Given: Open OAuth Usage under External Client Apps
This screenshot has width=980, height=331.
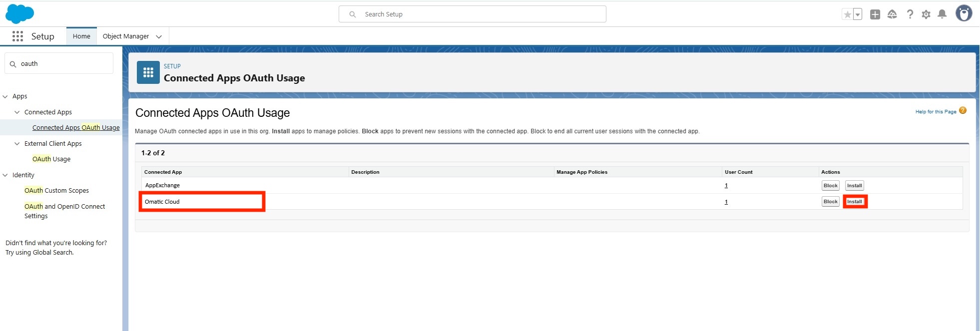Looking at the screenshot, I should click(51, 159).
